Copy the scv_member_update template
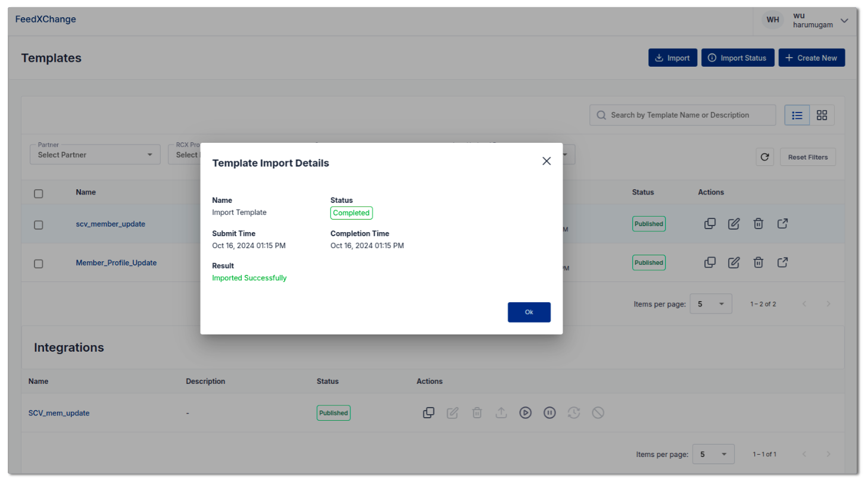Screen dimensions: 868x482 click(710, 224)
